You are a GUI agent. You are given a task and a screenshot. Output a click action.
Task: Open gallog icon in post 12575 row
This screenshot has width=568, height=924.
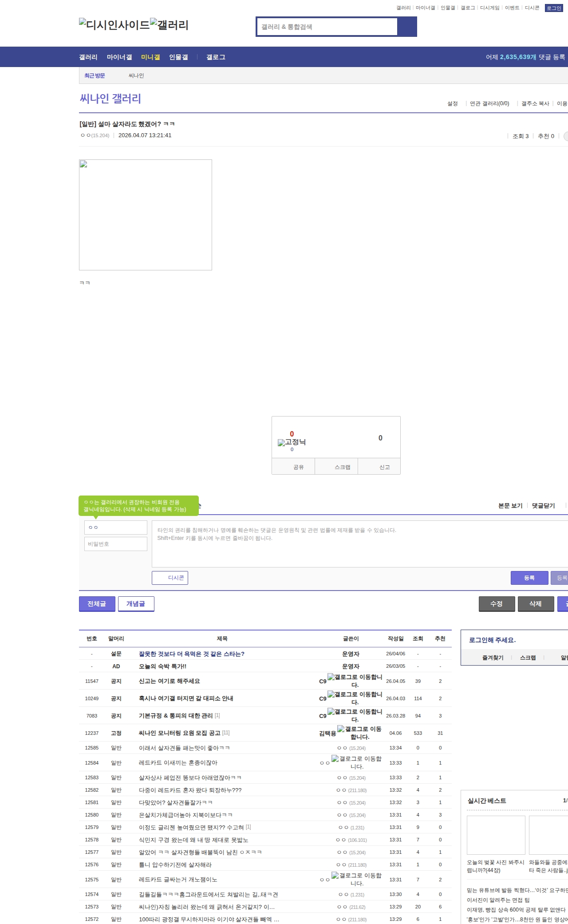[357, 879]
